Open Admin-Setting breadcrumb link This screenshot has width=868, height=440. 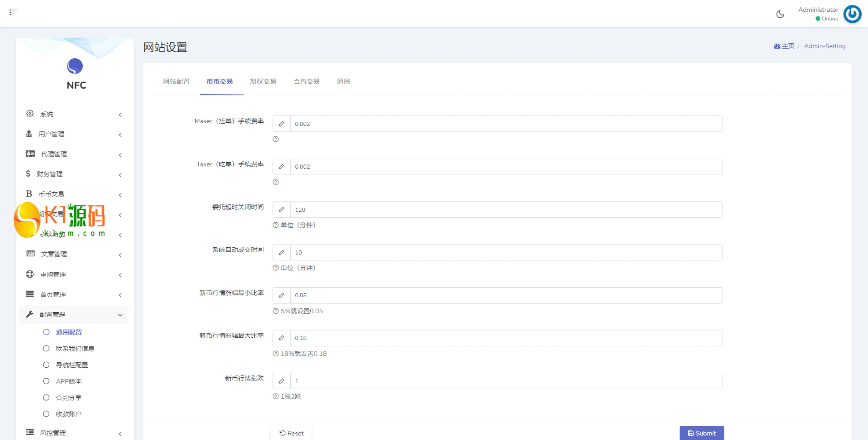tap(825, 46)
